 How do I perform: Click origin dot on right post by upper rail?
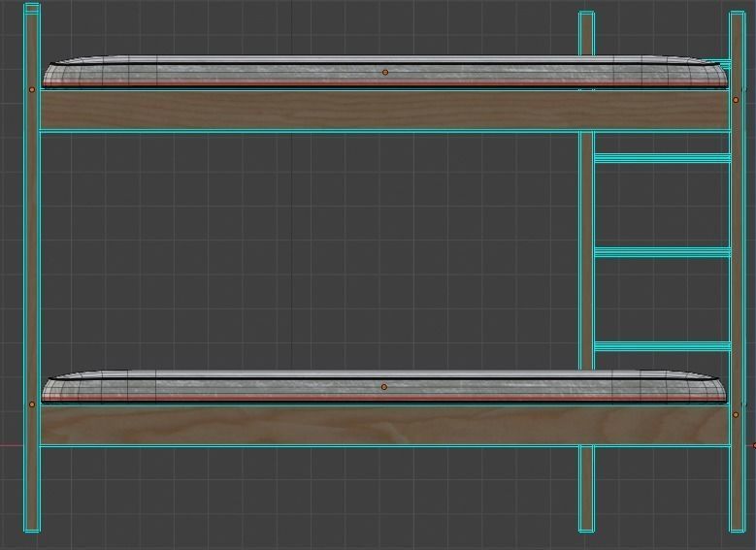736,100
